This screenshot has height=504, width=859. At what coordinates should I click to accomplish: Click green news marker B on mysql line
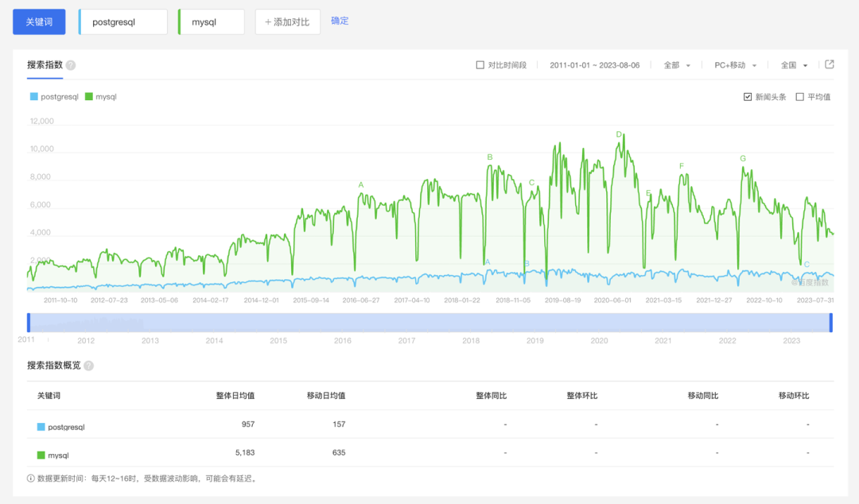(490, 157)
